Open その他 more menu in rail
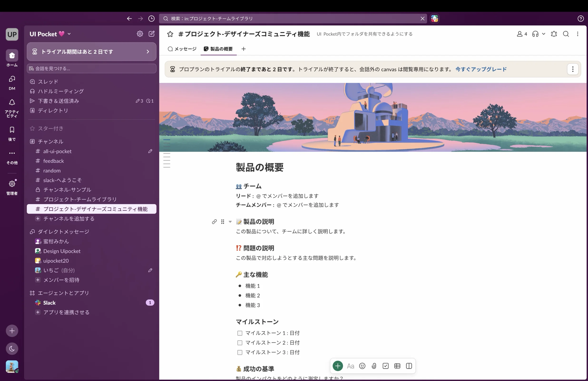Screen dimensions: 588x381 [12, 157]
